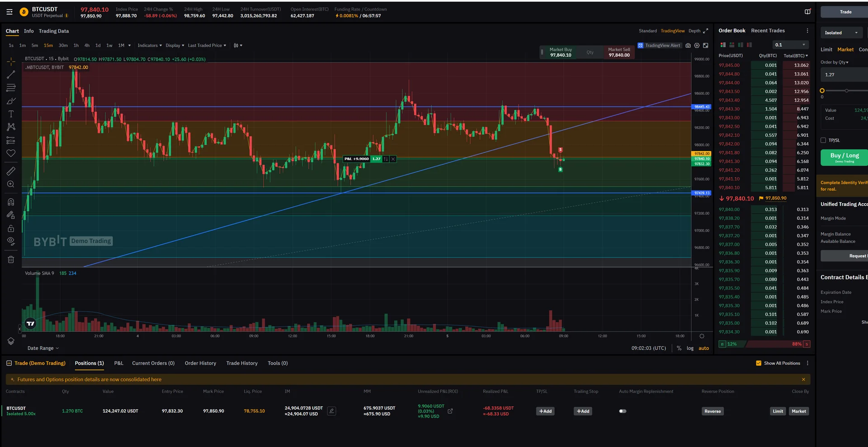
Task: Open the layout switch icon in header
Action: [808, 12]
